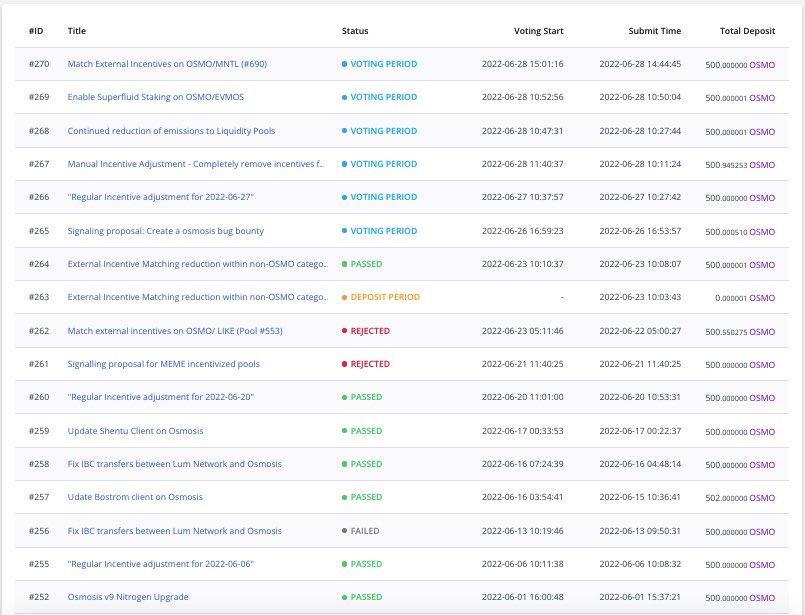Click the PASSED status of #264

(x=362, y=264)
